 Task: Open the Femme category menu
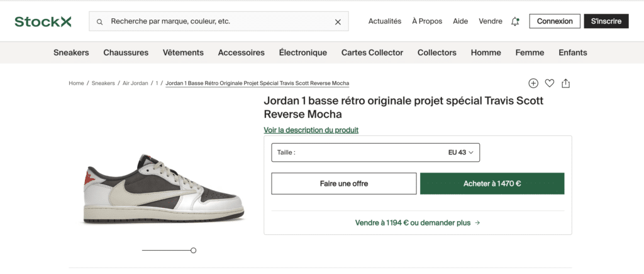[x=530, y=53]
